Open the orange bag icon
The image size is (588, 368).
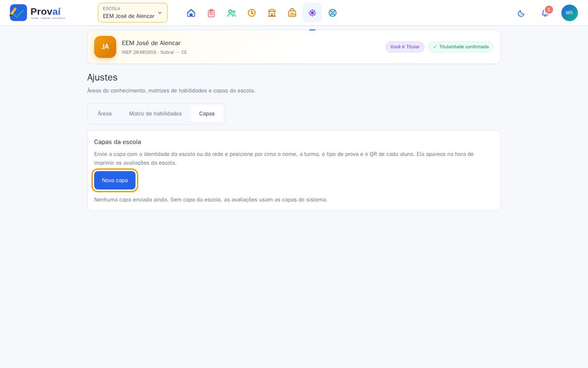(x=292, y=13)
